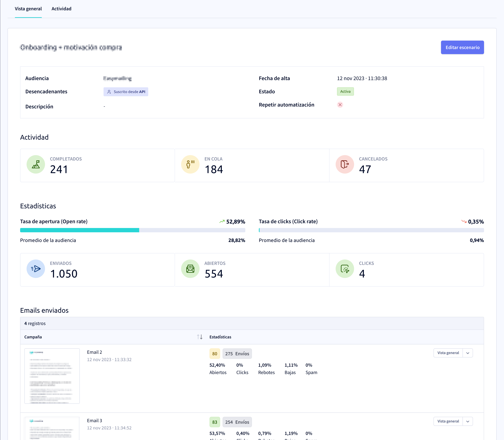Viewport: 504px width, 440px height.
Task: Click the Suscrito desde API trigger badge
Action: pos(126,92)
